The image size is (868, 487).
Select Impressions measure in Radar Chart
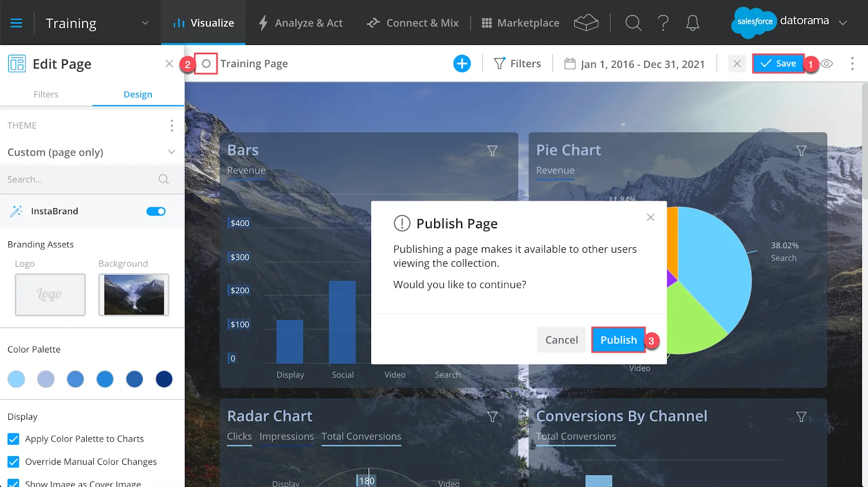tap(286, 437)
